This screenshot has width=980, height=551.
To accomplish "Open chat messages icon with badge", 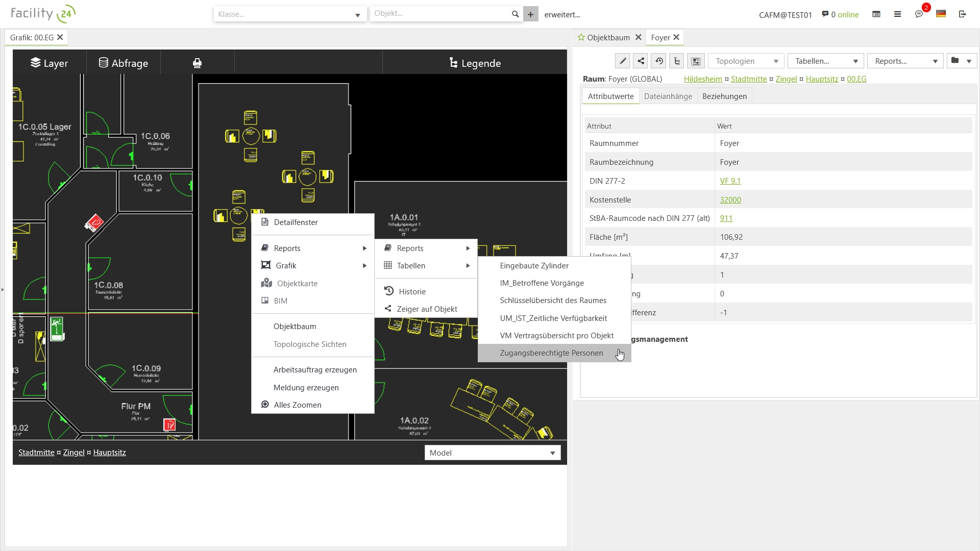I will coord(919,14).
